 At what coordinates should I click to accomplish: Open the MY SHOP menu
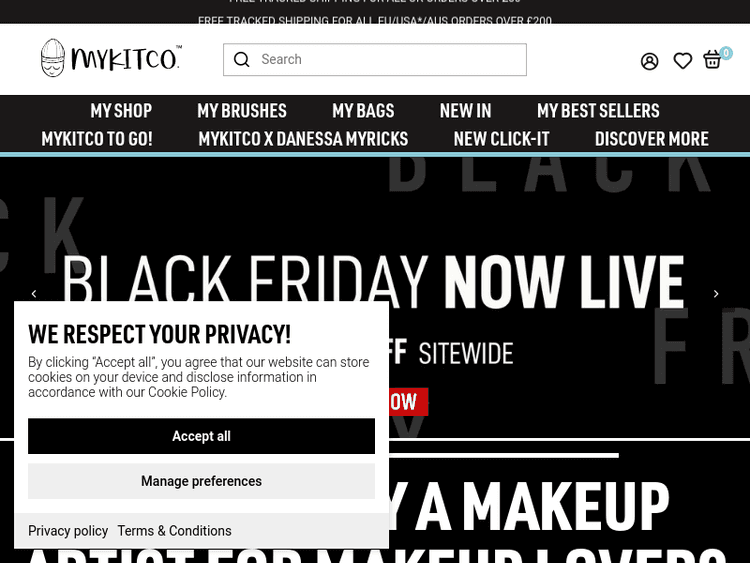[121, 111]
